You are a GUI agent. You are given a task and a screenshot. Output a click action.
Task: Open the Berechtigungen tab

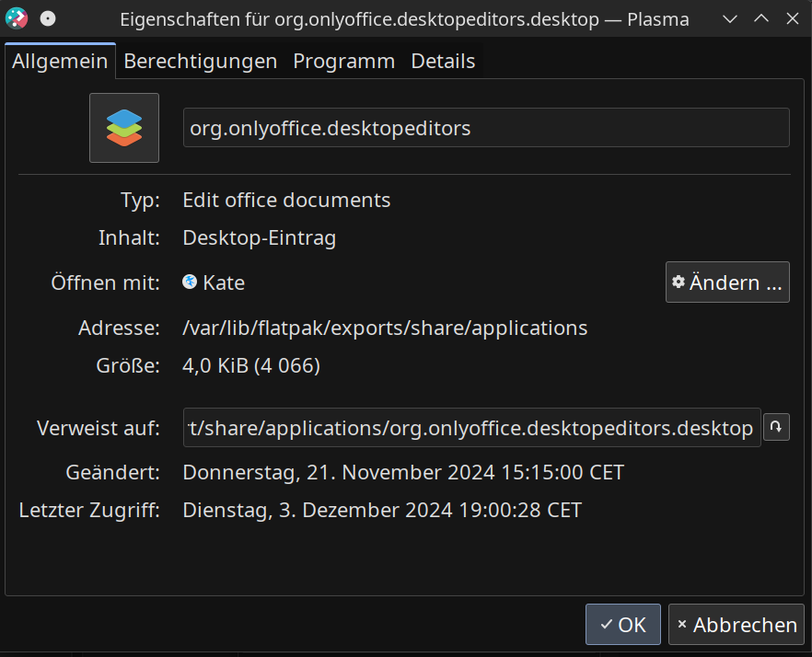(x=201, y=61)
